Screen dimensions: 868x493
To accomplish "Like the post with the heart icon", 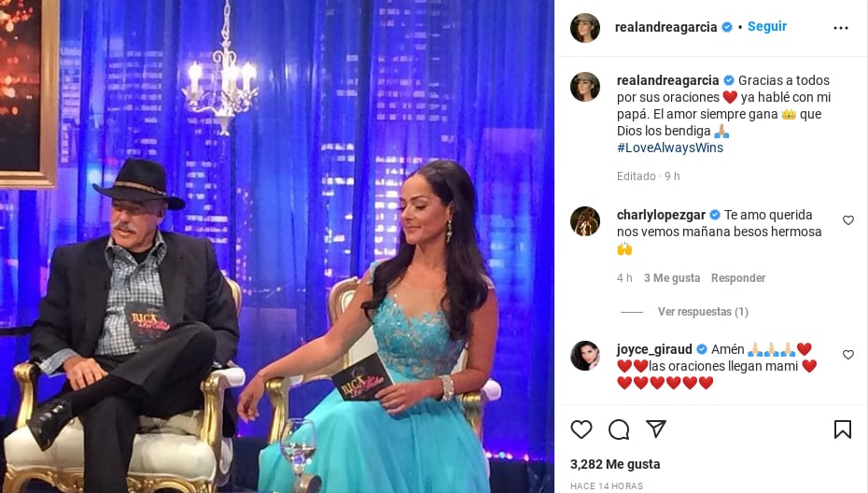I will point(581,430).
